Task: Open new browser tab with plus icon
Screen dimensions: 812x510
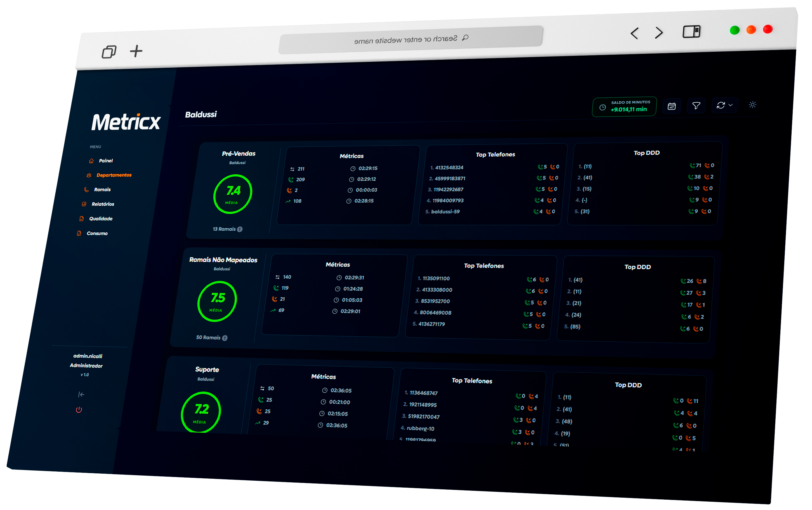Action: 136,51
